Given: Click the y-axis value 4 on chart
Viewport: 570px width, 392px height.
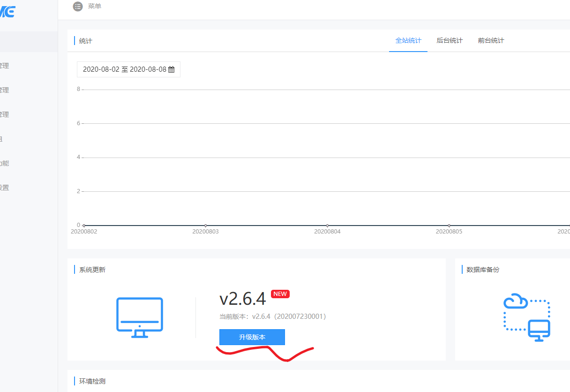Looking at the screenshot, I should pyautogui.click(x=79, y=157).
